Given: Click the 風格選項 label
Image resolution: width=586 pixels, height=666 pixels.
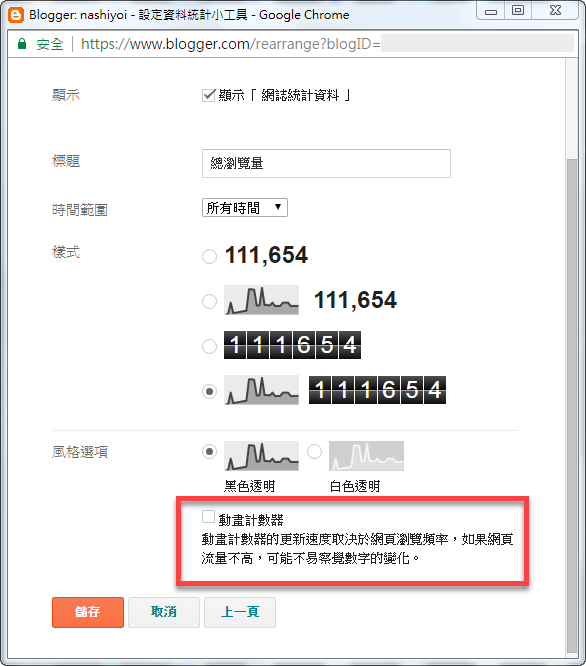Looking at the screenshot, I should 80,452.
